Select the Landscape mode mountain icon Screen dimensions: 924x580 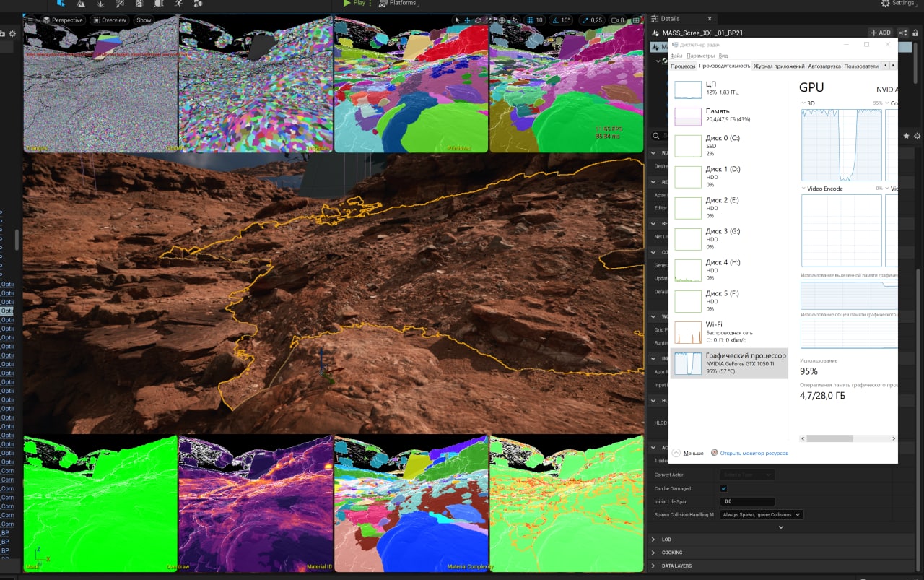(x=81, y=3)
